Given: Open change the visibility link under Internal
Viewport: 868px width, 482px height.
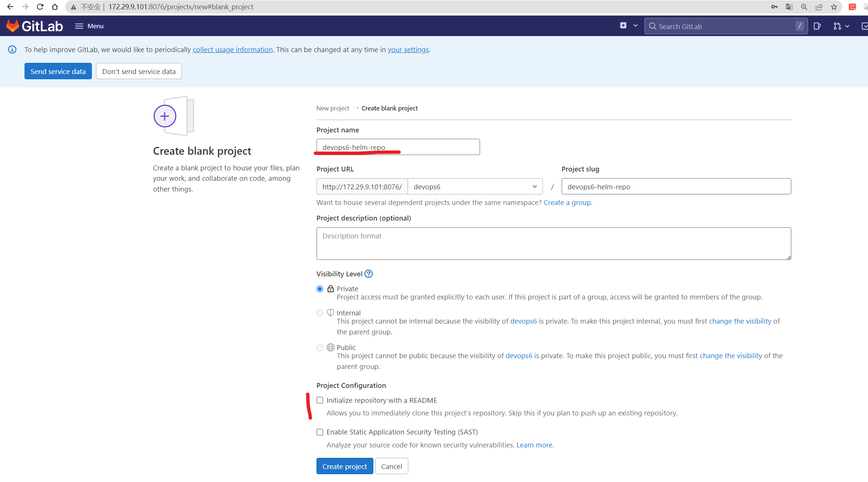Looking at the screenshot, I should [740, 321].
